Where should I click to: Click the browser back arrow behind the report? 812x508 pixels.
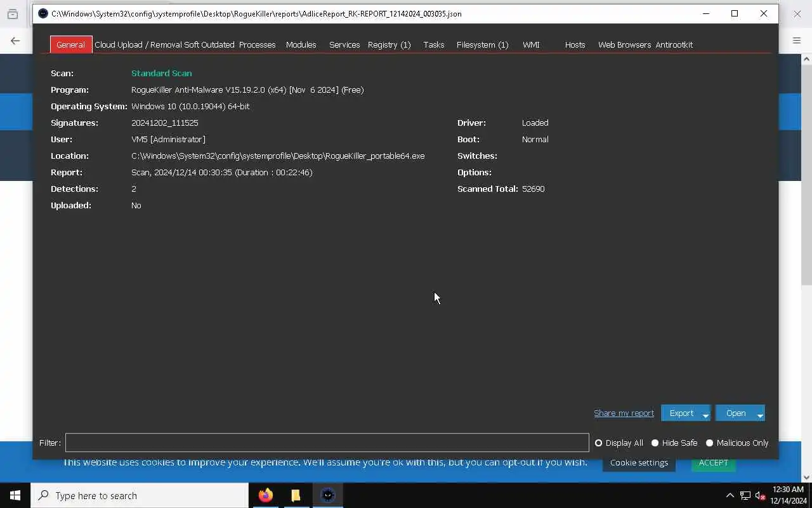[x=15, y=41]
